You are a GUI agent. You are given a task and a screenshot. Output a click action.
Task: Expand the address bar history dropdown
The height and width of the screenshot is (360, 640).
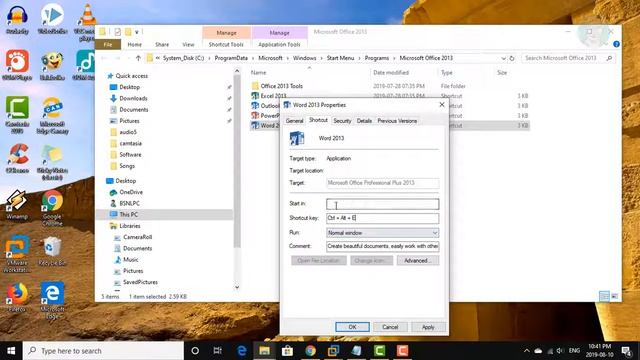click(x=503, y=58)
